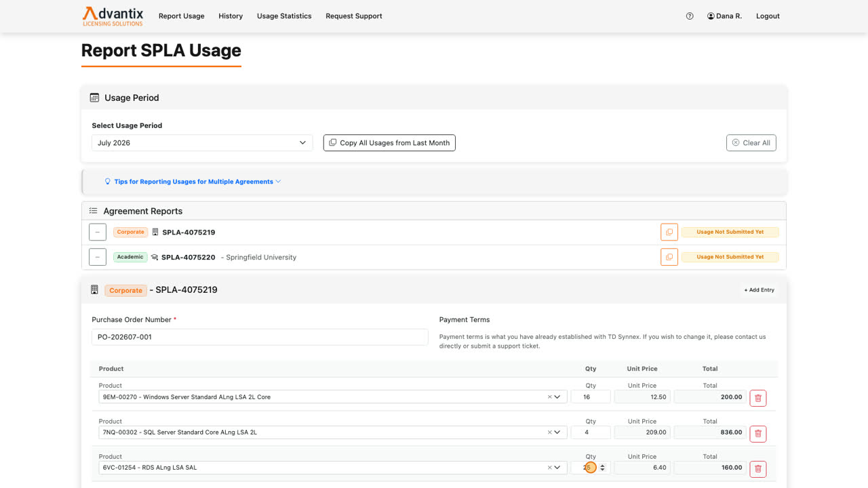Open Usage Statistics page

(x=284, y=16)
